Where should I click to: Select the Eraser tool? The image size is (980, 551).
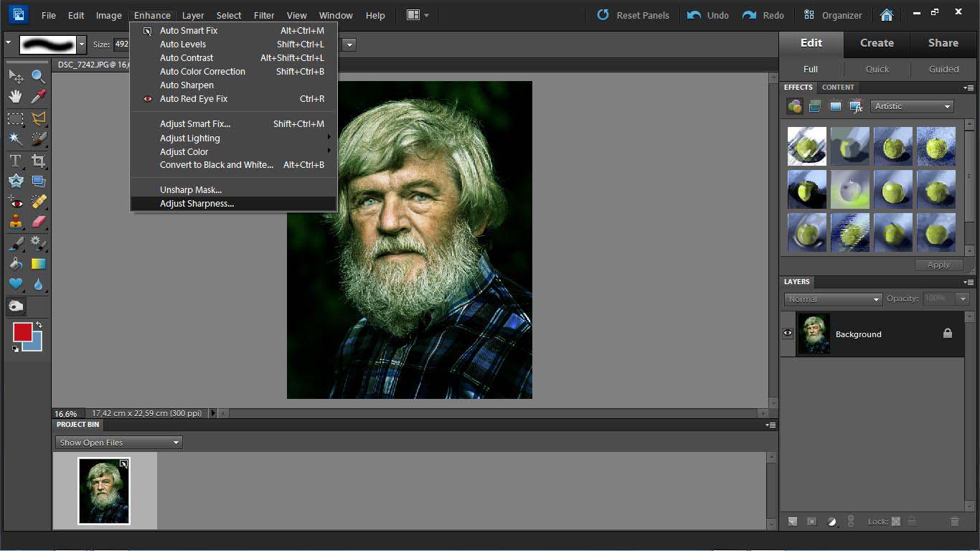38,222
